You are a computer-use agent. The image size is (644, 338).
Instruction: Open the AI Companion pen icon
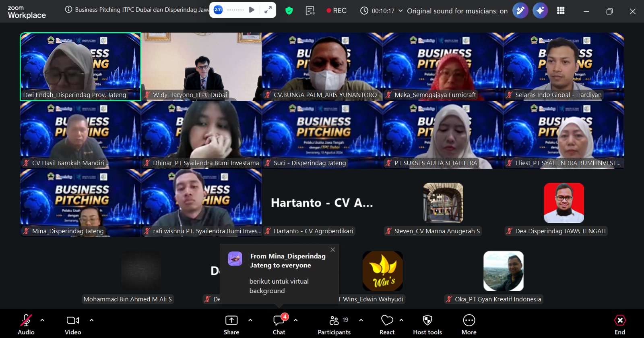click(520, 10)
